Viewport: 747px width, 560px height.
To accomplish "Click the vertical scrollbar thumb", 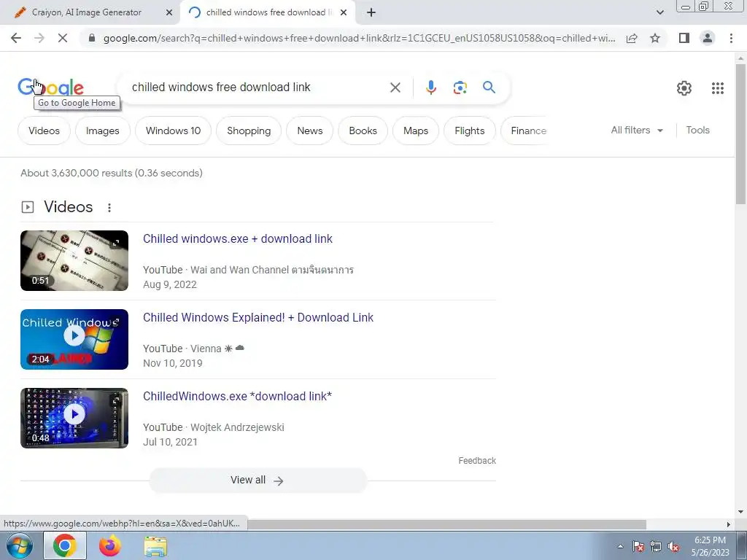I will [740, 133].
